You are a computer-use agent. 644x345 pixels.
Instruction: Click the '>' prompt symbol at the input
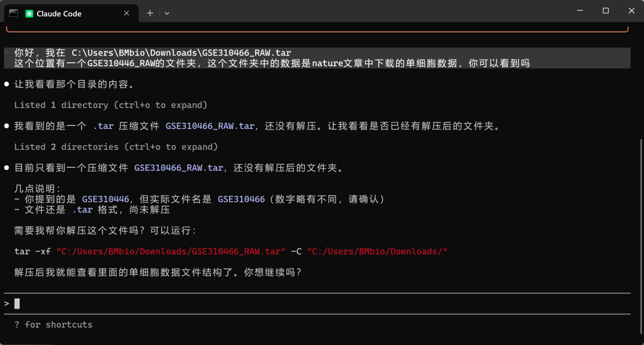click(7, 303)
